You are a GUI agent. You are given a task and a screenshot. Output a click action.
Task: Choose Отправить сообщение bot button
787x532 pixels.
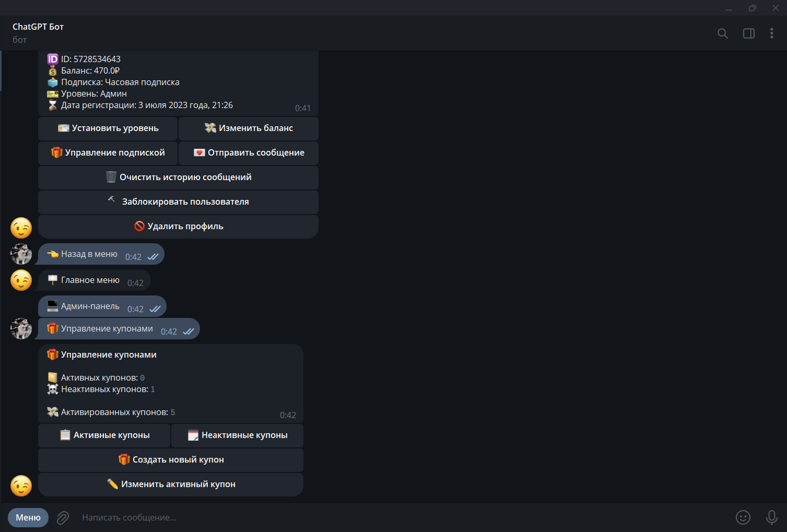pyautogui.click(x=249, y=152)
